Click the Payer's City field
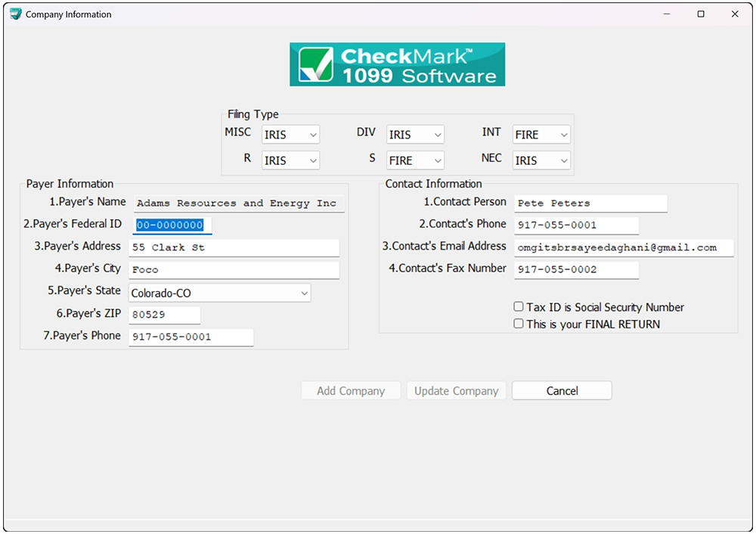 [x=234, y=270]
